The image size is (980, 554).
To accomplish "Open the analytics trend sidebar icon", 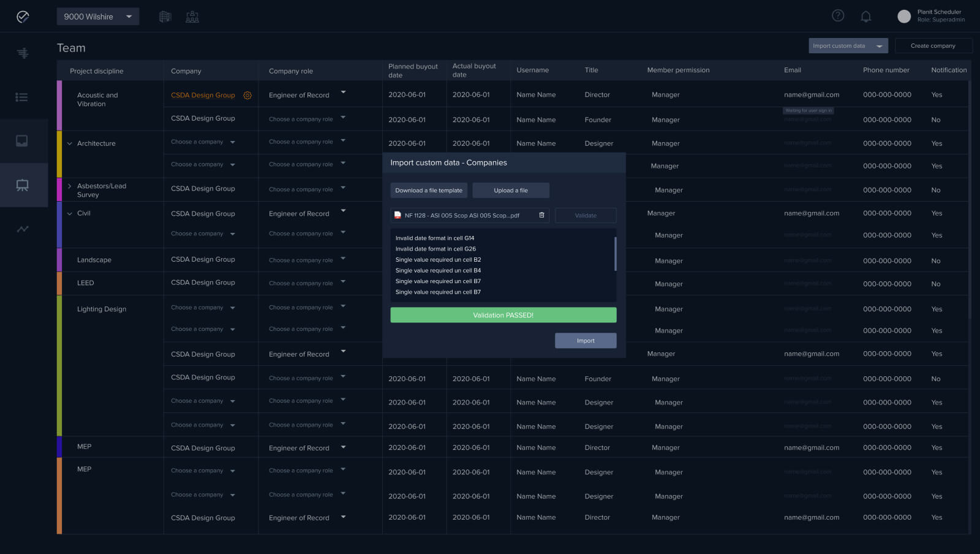I will coord(23,229).
